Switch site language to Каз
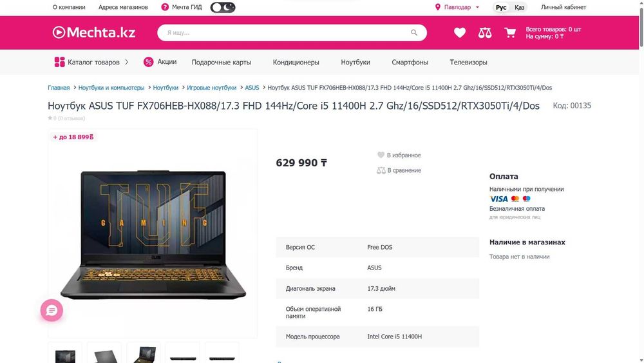Image resolution: width=644 pixels, height=363 pixels. pos(519,7)
